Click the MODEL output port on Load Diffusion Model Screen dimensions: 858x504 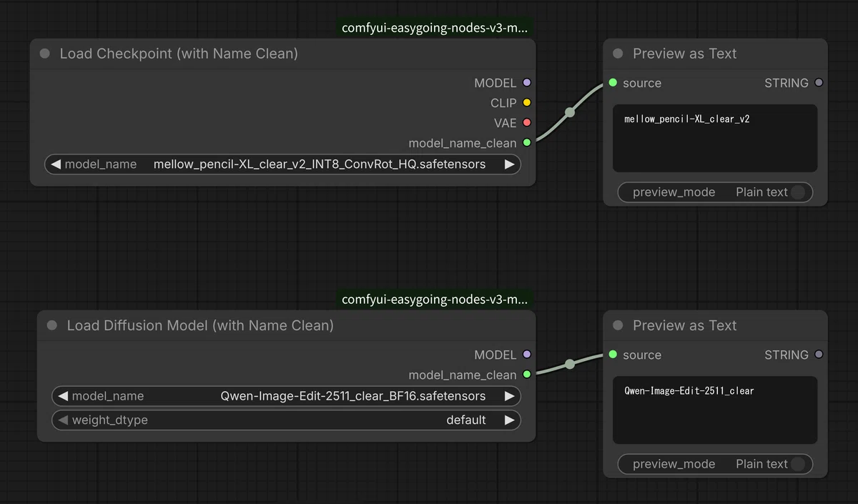click(527, 355)
